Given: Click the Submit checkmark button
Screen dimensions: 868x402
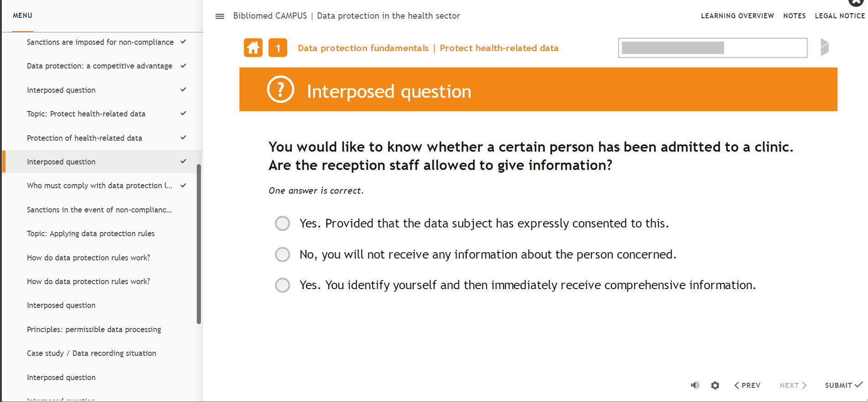Looking at the screenshot, I should 843,385.
